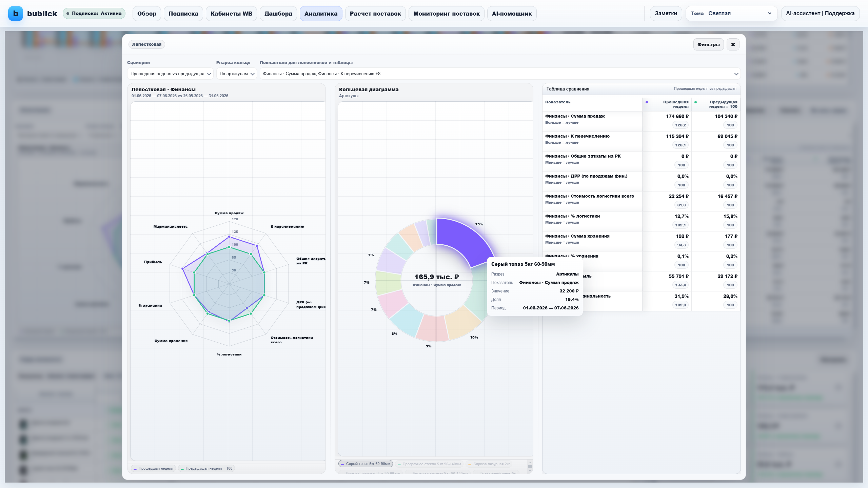868x488 pixels.
Task: Open the Разрез кольца По артикулам dropdown
Action: (237, 74)
